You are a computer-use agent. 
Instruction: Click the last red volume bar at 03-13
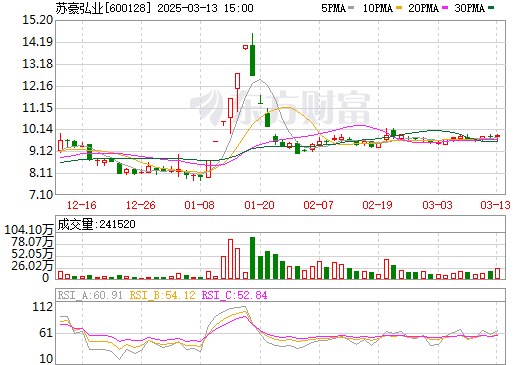coord(498,274)
